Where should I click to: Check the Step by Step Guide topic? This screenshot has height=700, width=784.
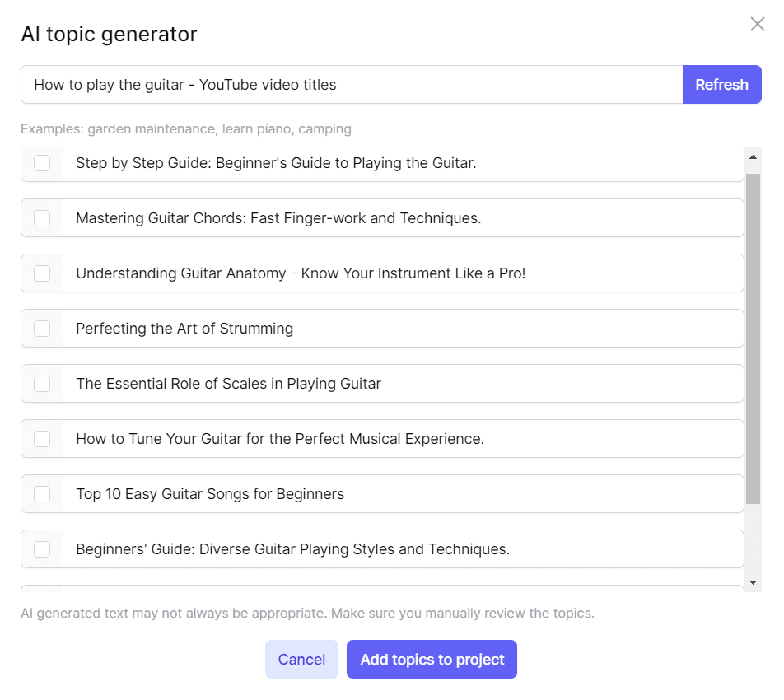pyautogui.click(x=42, y=163)
